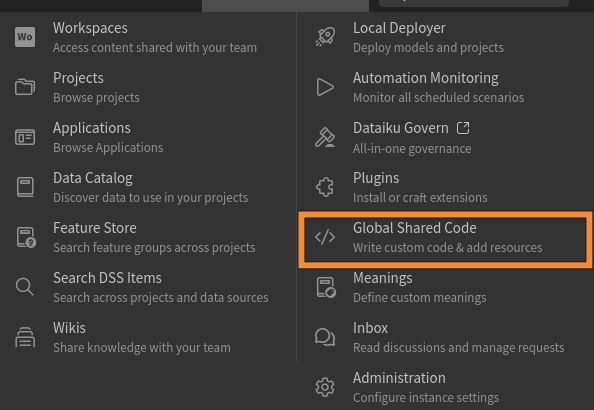Click the Search DSS Items magnifier icon
This screenshot has width=594, height=410.
point(25,287)
